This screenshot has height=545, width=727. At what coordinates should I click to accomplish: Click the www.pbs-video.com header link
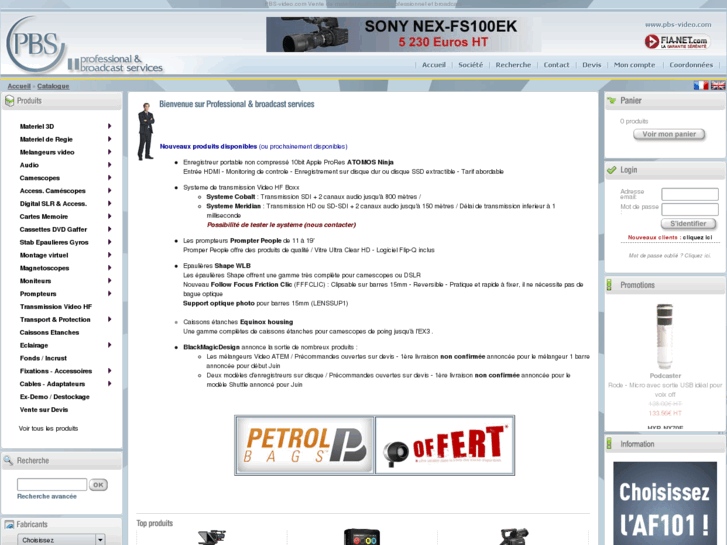coord(678,25)
